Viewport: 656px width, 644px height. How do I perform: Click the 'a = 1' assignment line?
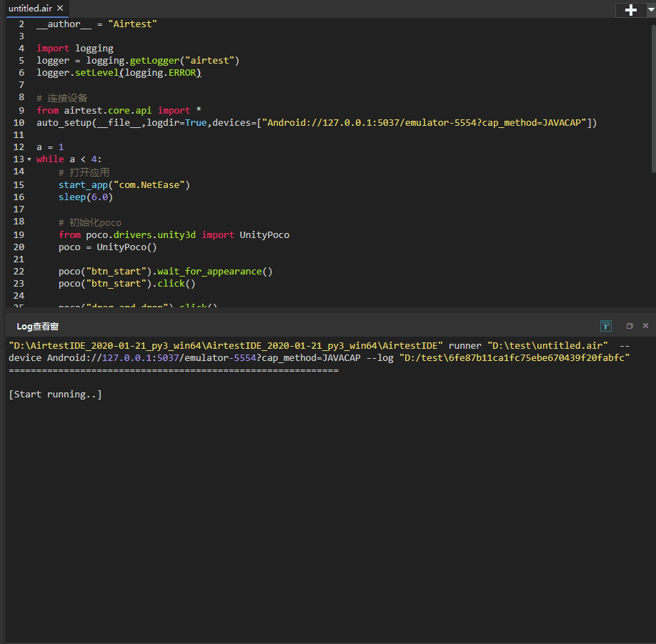[x=50, y=147]
